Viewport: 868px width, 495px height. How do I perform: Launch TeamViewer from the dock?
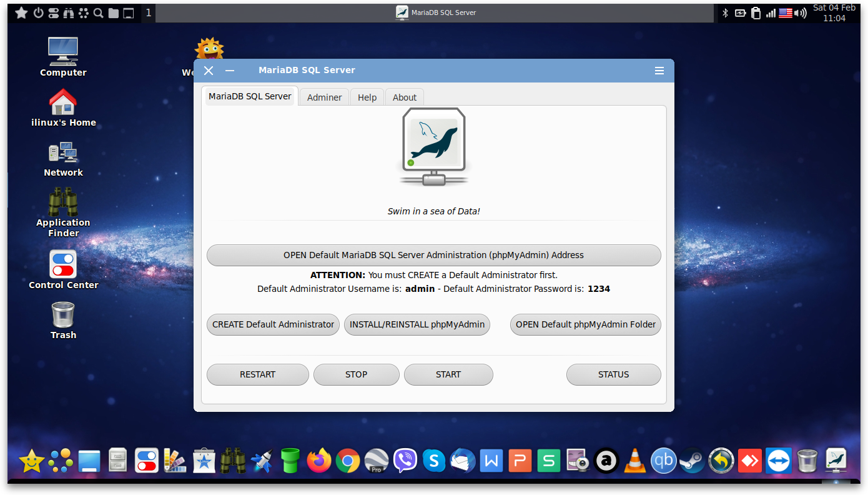tap(778, 461)
